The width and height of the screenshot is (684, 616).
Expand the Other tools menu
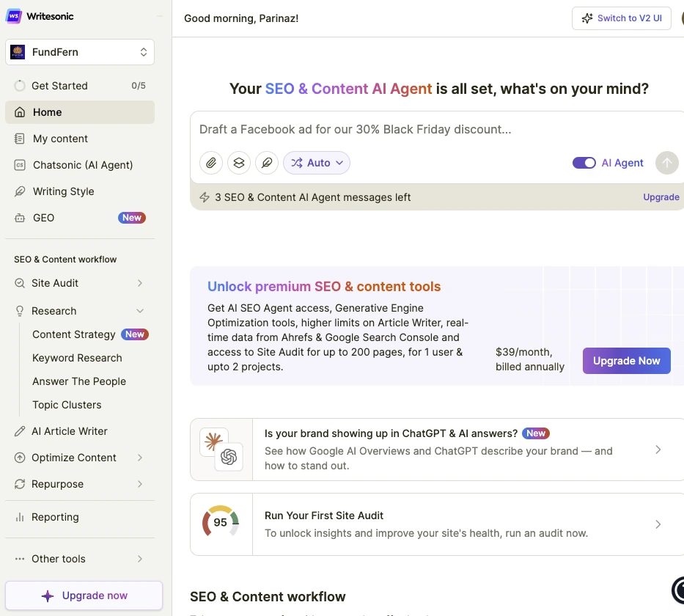tap(140, 559)
